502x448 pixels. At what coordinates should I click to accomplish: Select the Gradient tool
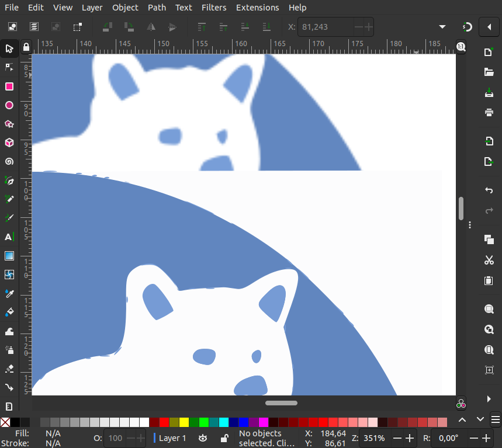pyautogui.click(x=9, y=256)
